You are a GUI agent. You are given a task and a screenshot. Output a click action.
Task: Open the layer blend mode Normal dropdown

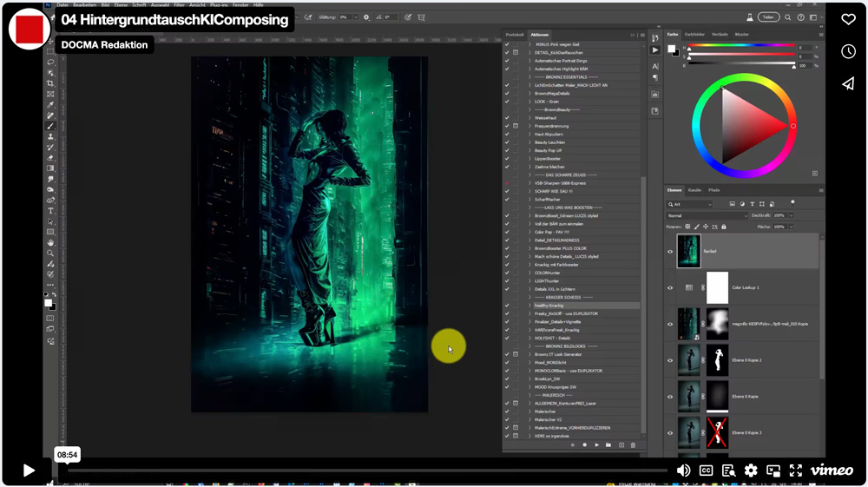(x=705, y=215)
